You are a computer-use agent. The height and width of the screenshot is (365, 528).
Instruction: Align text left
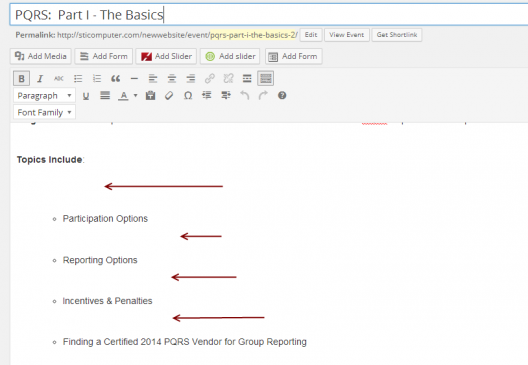click(x=153, y=78)
